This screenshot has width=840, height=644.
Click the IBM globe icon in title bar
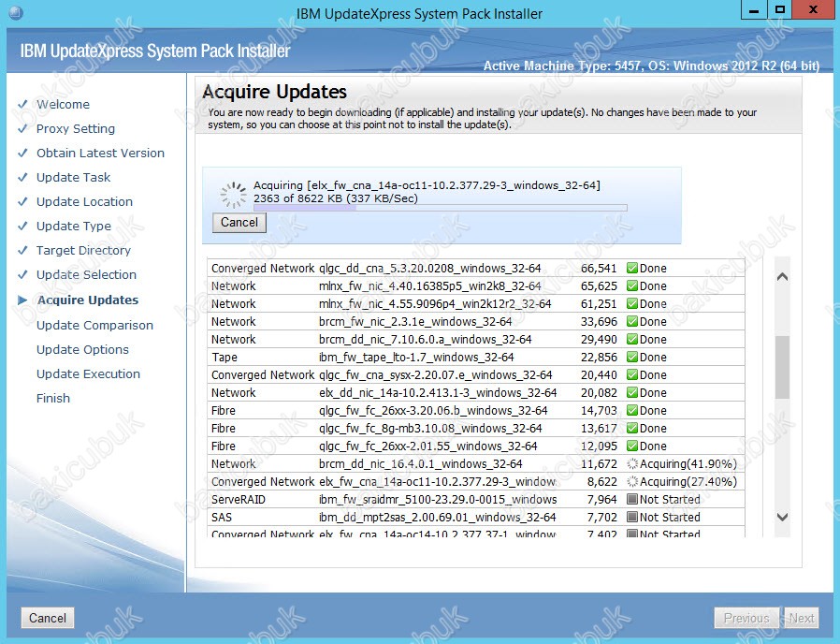tap(16, 12)
